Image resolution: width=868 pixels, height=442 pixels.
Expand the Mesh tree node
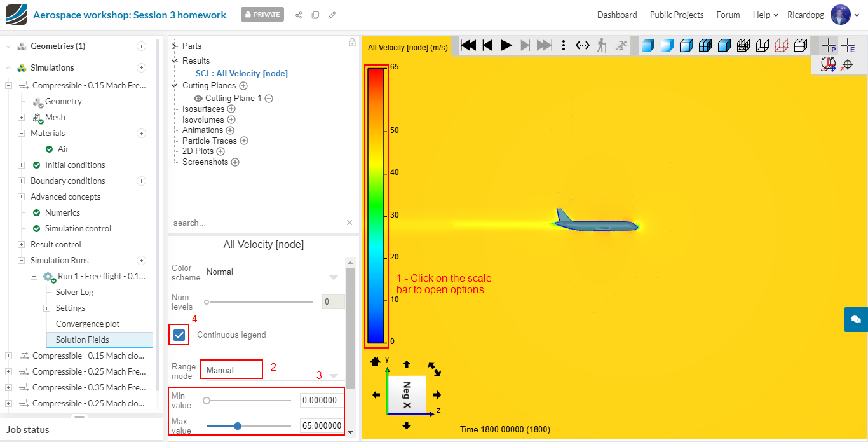21,117
